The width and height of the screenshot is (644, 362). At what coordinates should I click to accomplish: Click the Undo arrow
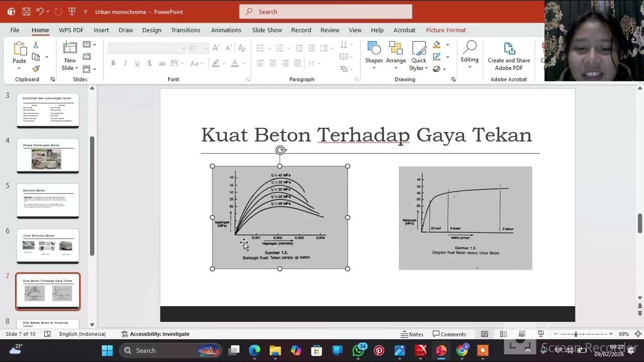coord(40,12)
